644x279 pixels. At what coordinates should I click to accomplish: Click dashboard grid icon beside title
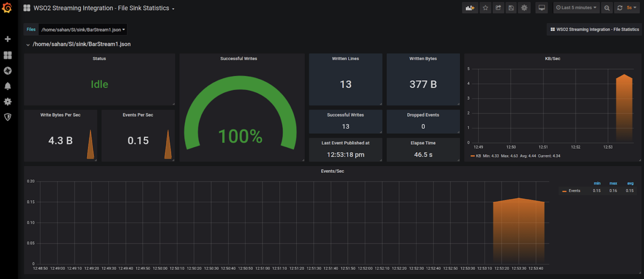click(27, 8)
